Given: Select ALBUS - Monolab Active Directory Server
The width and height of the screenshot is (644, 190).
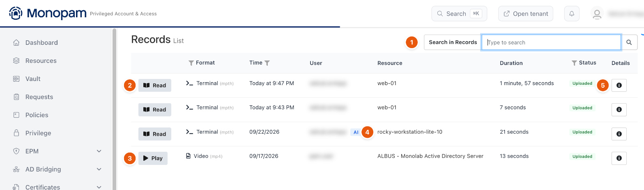Looking at the screenshot, I should (430, 156).
